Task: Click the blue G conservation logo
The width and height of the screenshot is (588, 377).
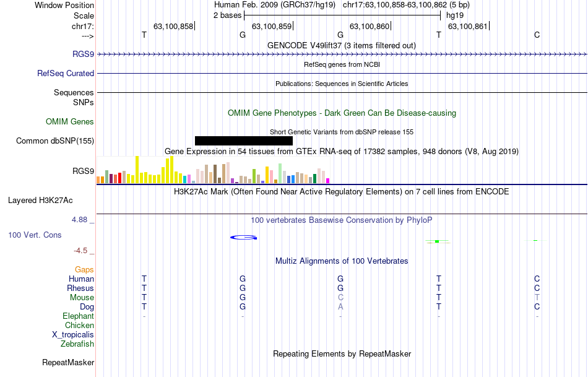Action: click(243, 238)
